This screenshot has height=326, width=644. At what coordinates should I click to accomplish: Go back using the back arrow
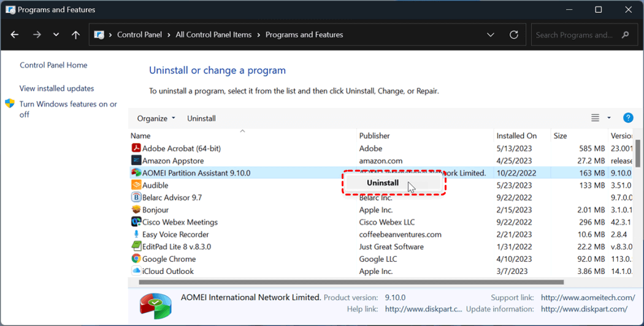tap(15, 35)
